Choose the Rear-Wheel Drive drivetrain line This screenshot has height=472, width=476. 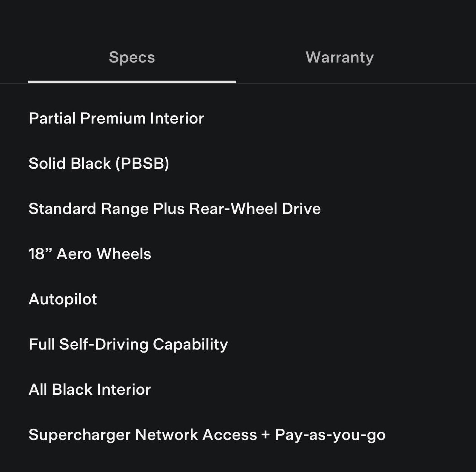point(174,209)
